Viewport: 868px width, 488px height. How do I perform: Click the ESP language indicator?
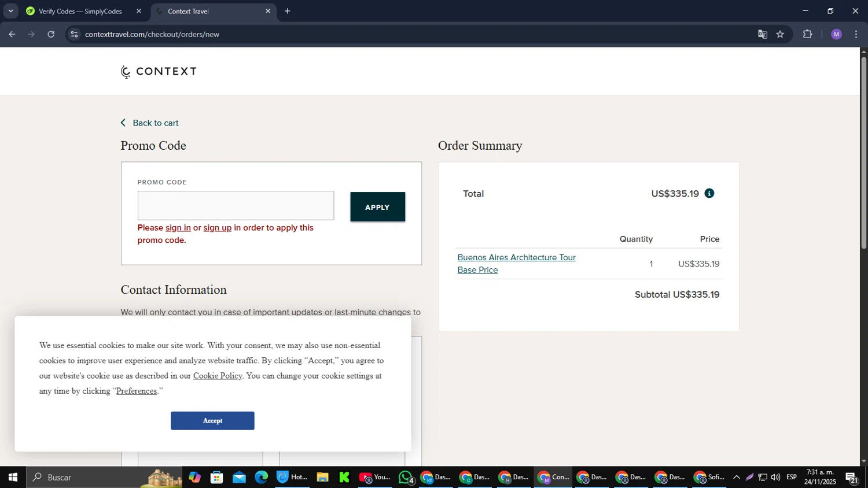pos(792,477)
